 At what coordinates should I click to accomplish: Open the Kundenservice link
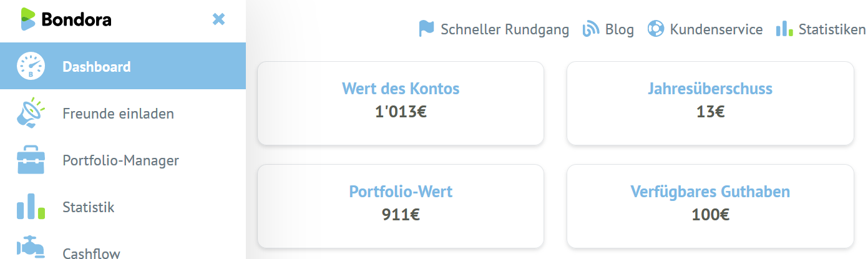716,29
